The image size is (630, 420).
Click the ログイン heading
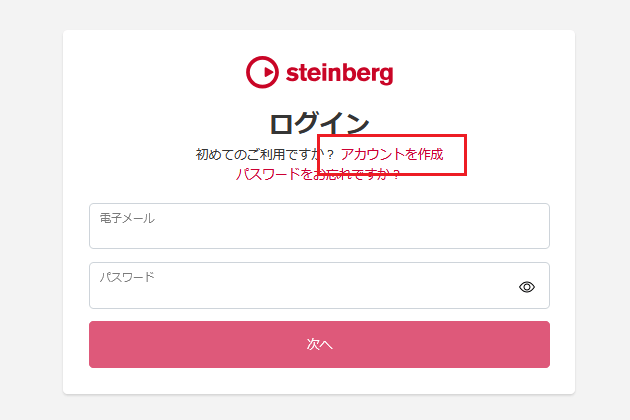(x=319, y=123)
